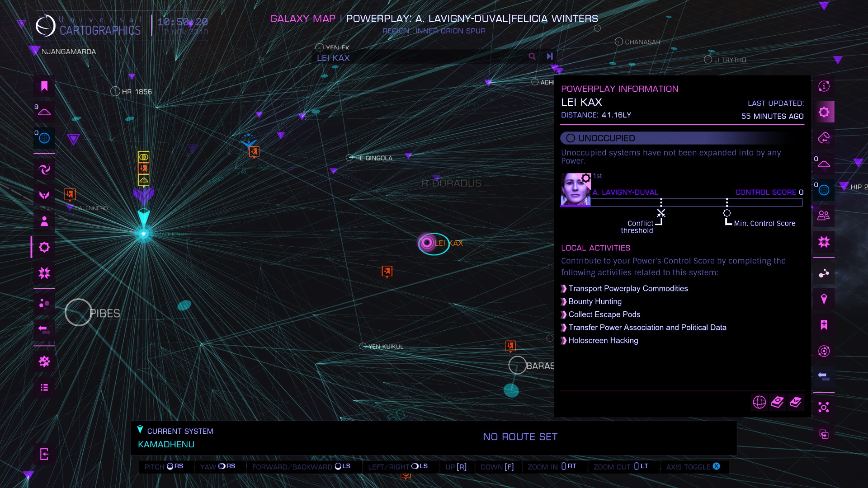
Task: Click the left sidebar Thargoid flower icon
Action: [44, 273]
